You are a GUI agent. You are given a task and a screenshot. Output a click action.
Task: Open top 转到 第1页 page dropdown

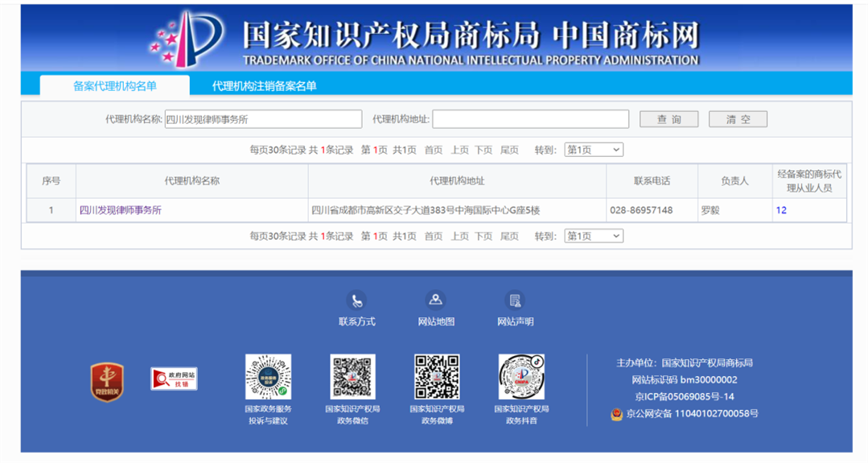[594, 150]
